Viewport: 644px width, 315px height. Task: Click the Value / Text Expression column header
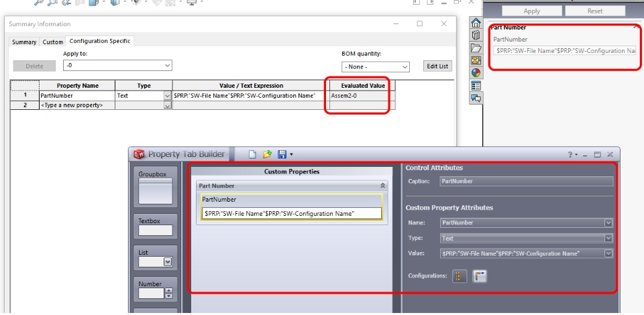click(x=251, y=86)
